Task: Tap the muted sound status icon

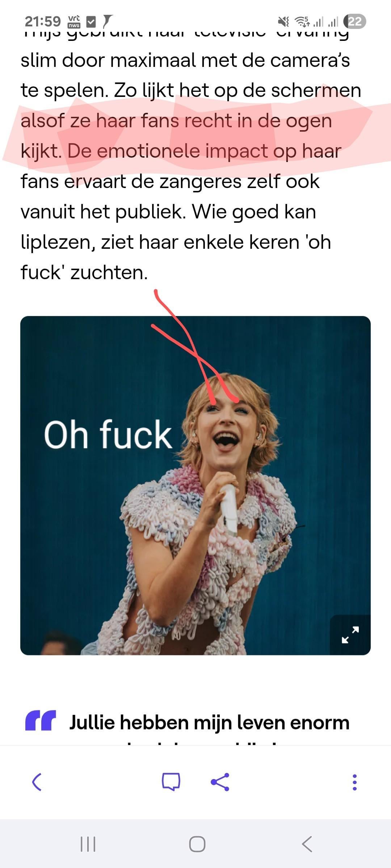Action: (283, 22)
